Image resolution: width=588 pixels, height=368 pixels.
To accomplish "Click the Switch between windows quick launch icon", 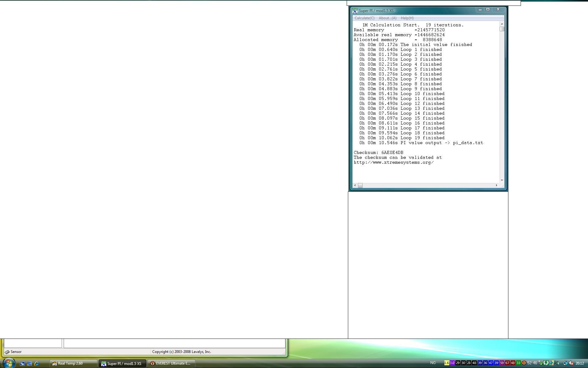I will 22,363.
